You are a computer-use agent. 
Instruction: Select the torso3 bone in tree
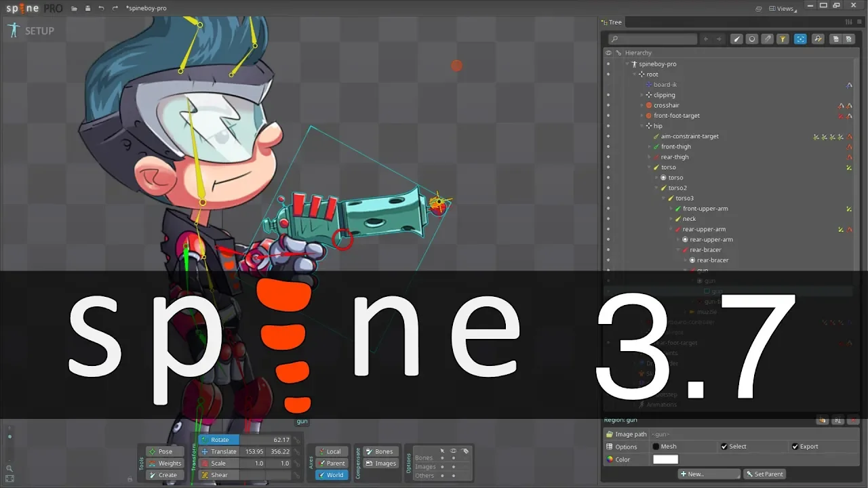684,198
